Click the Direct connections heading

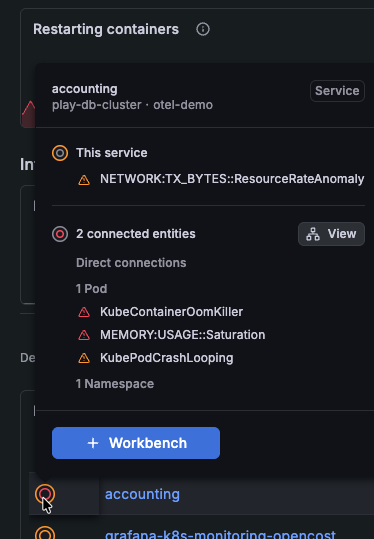(131, 263)
